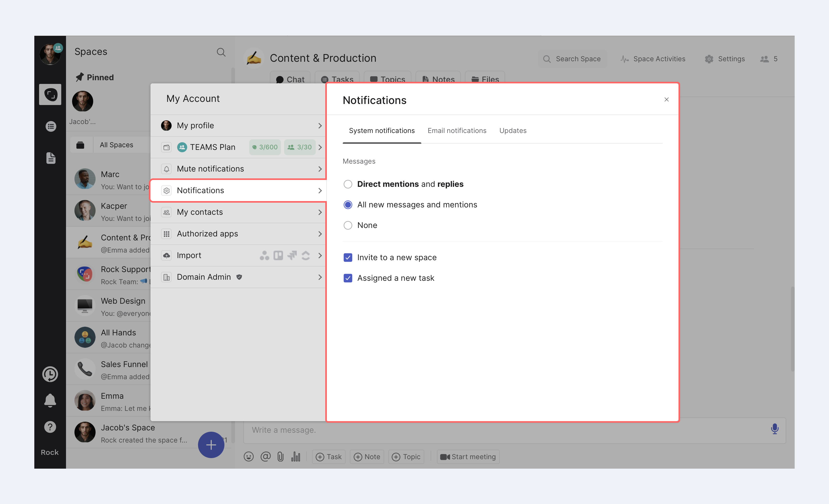Open the bell notifications sidebar icon
Screen dimensions: 829x504
[x=50, y=400]
